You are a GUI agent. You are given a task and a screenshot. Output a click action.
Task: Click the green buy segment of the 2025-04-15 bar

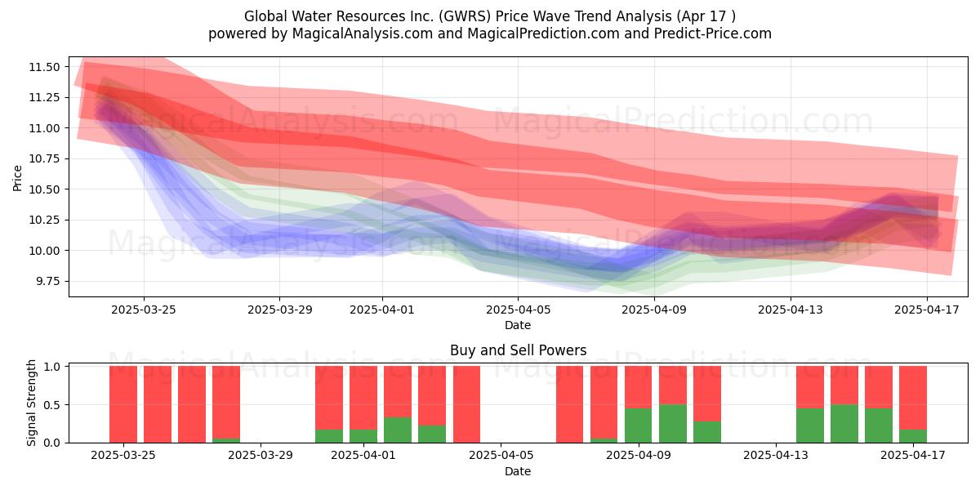coord(844,424)
